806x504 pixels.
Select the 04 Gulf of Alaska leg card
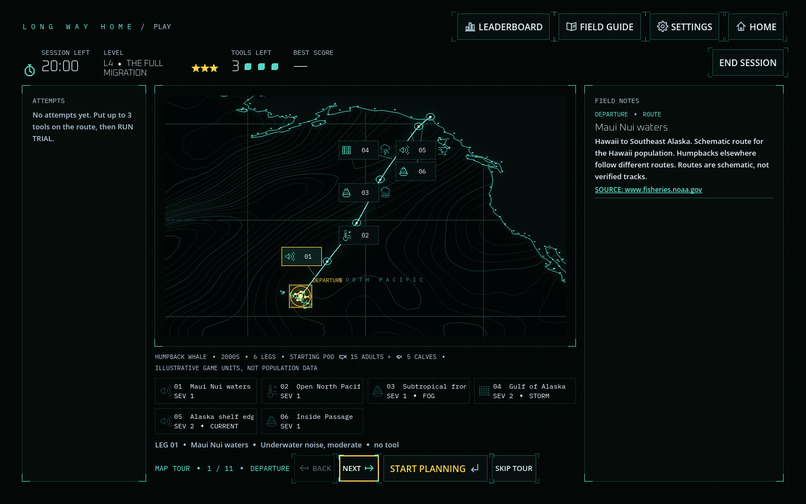pos(525,391)
